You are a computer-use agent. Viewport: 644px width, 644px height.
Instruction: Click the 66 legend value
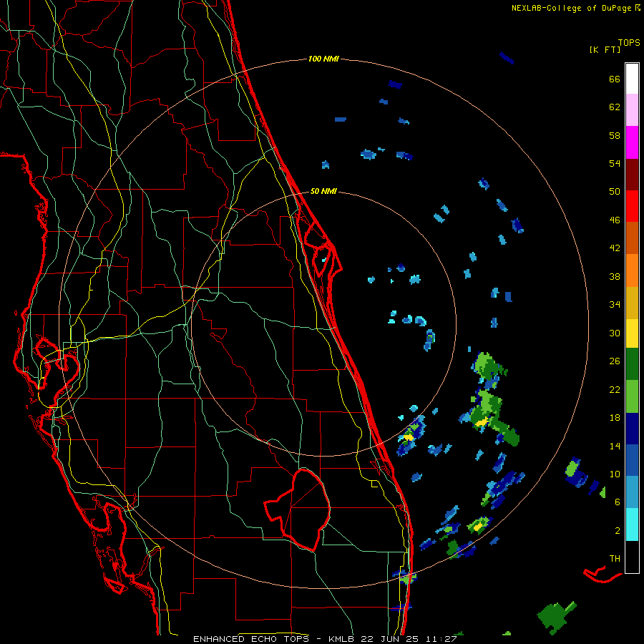[x=615, y=79]
